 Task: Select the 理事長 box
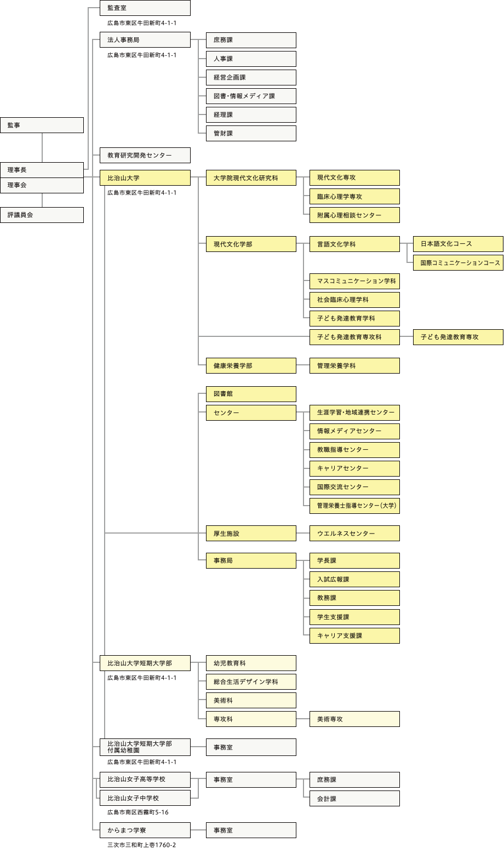coord(42,170)
